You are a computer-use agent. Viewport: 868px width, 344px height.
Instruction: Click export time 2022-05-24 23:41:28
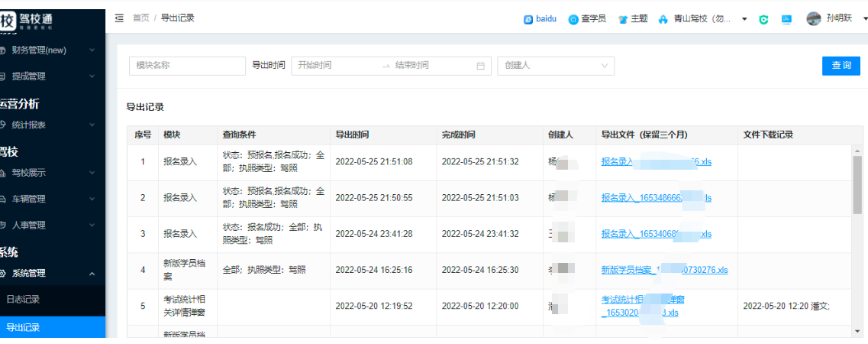tap(374, 235)
